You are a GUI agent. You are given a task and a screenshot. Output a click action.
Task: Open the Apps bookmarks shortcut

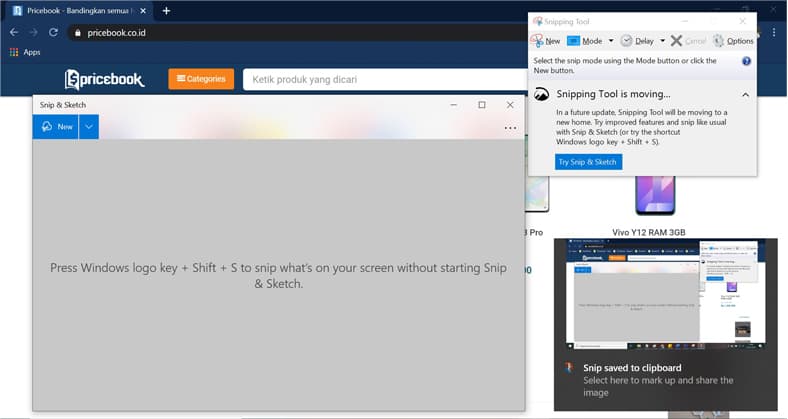click(25, 52)
